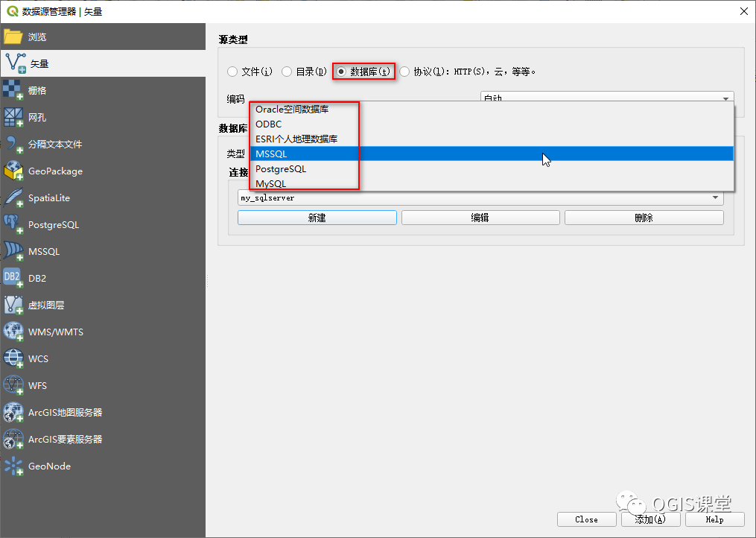
Task: Click the SpatiaLite sidebar label
Action: [x=49, y=197]
